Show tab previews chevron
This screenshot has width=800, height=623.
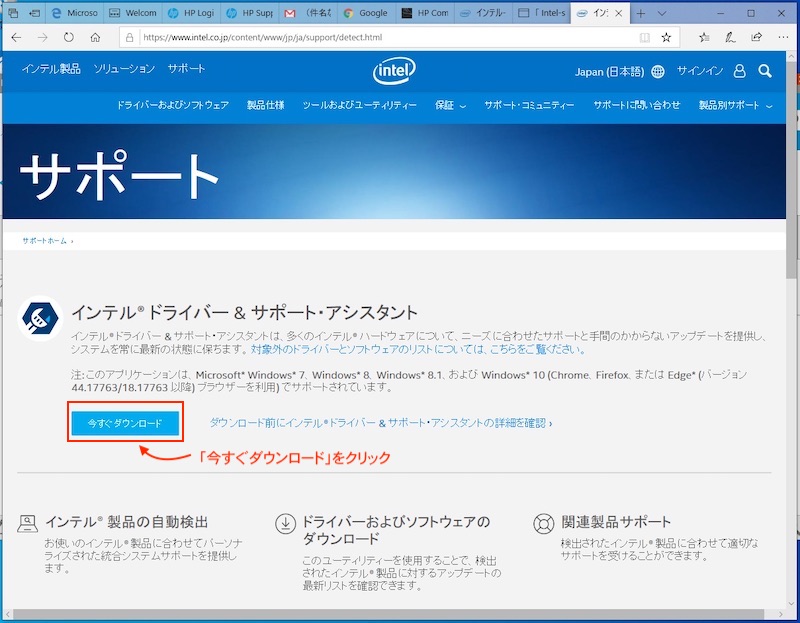click(662, 13)
